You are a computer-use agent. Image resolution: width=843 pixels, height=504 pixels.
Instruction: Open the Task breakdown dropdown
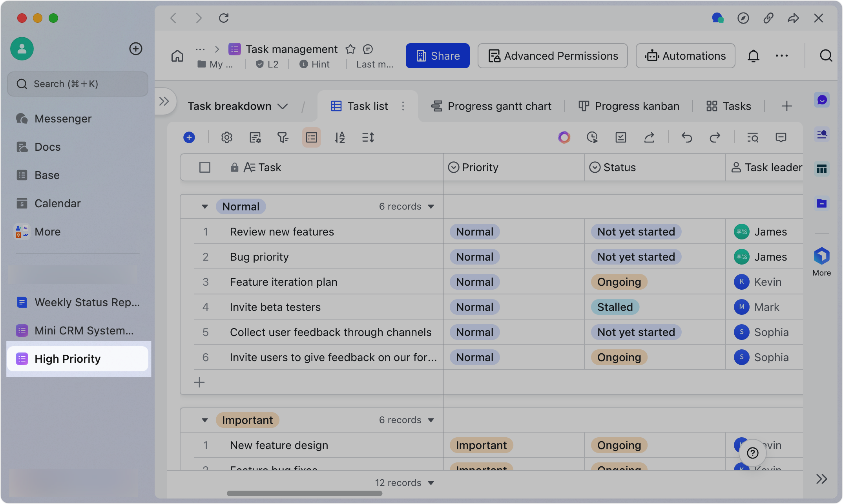[x=238, y=106]
